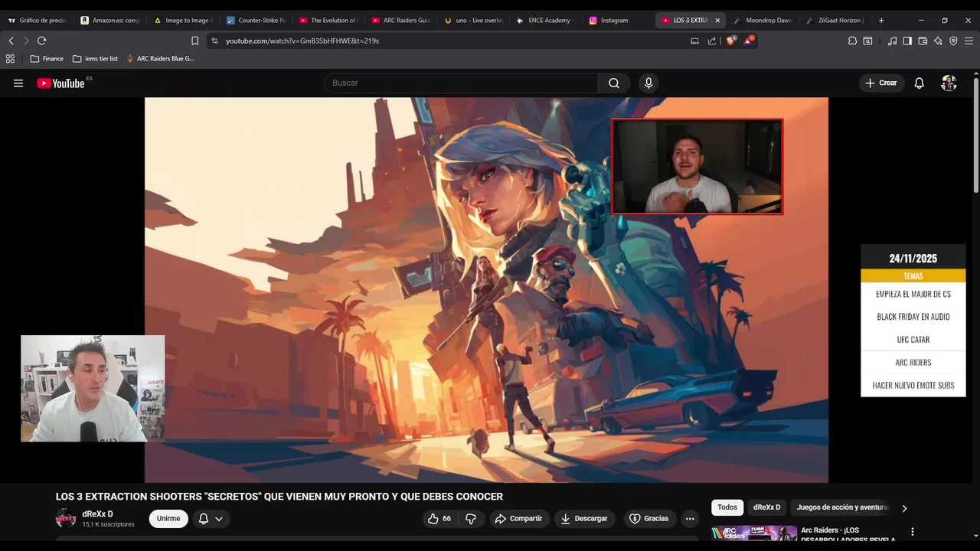Open Brave Rewards triangle icon
Screen dimensions: 980x551
748,41
